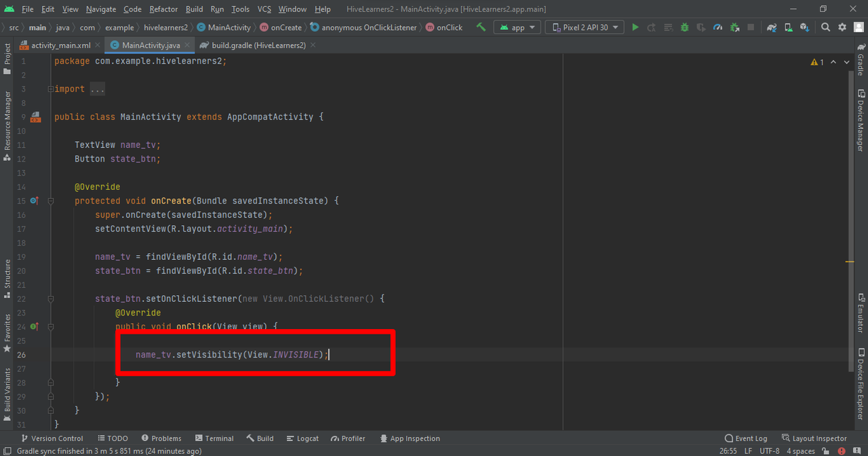Open the Refactor menu
This screenshot has height=456, width=868.
pos(163,9)
